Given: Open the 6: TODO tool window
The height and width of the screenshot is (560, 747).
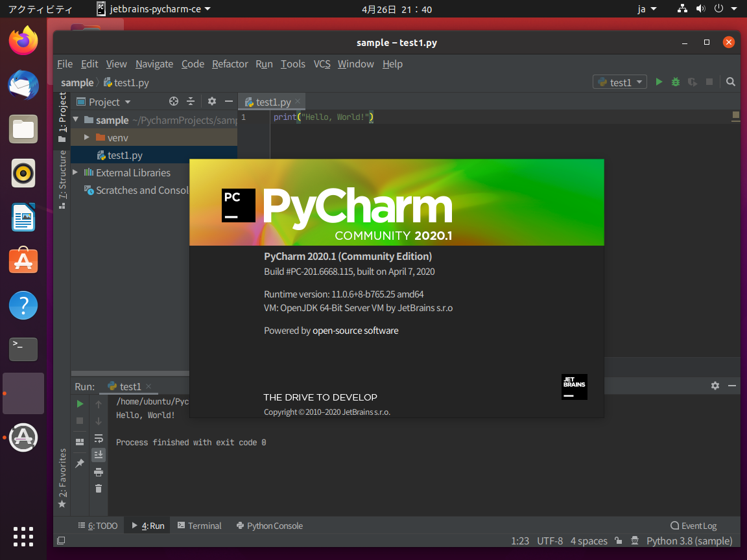Looking at the screenshot, I should coord(98,526).
